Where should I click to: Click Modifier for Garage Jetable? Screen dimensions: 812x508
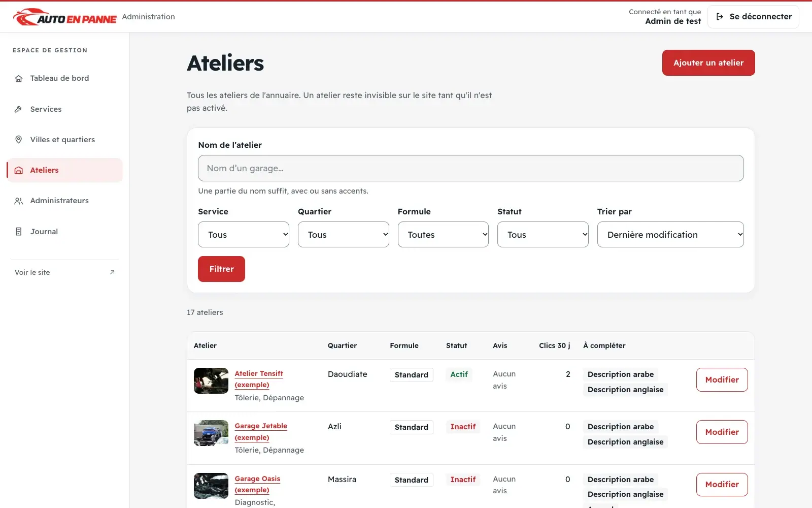click(x=722, y=432)
